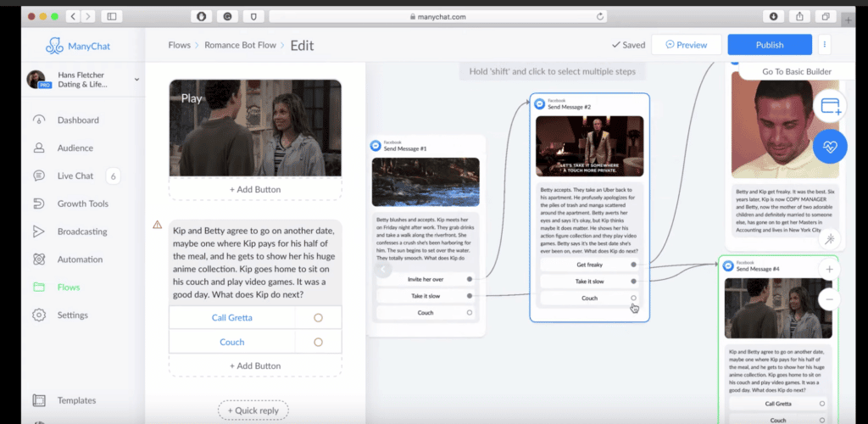The width and height of the screenshot is (868, 424).
Task: Open a new Safari tab with plus
Action: (848, 20)
